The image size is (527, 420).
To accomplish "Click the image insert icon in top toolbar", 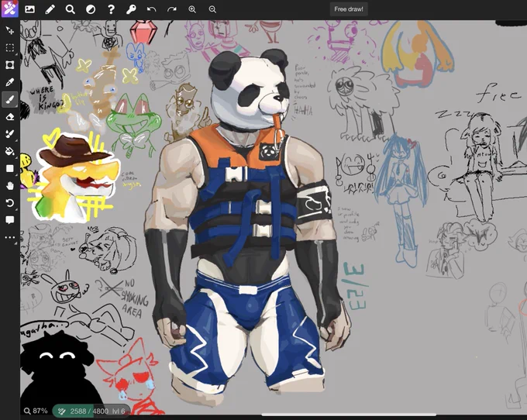I will tap(29, 9).
